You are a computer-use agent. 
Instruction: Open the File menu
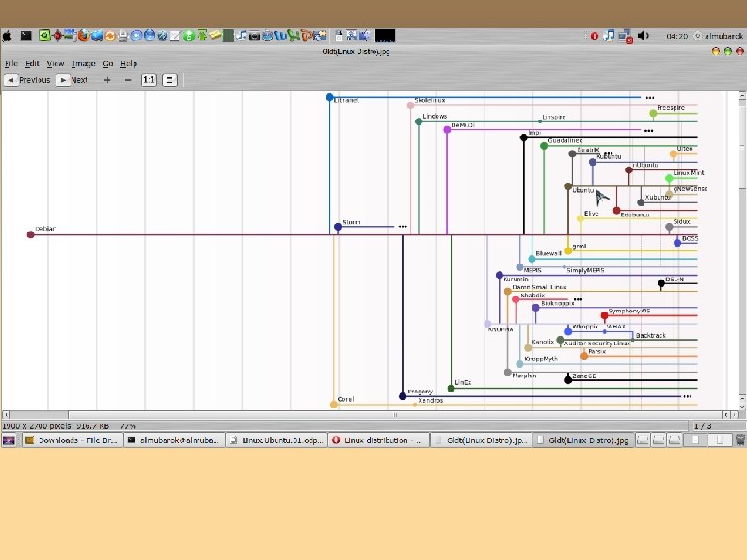(11, 63)
